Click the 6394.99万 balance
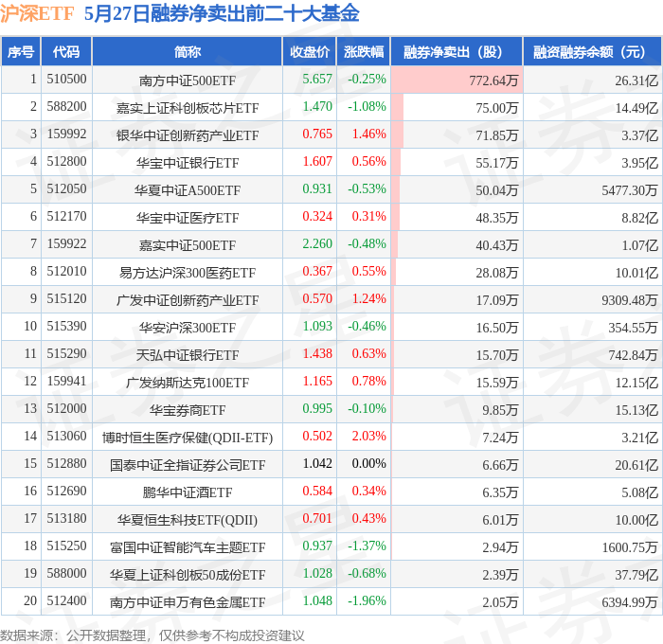 pos(630,602)
